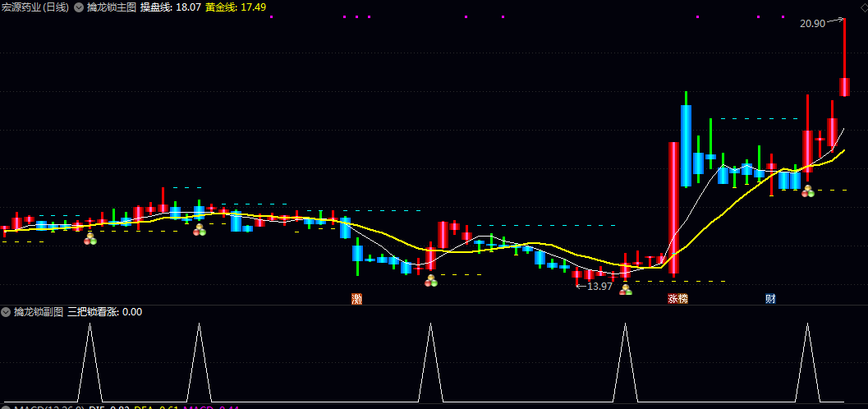Image resolution: width=868 pixels, height=409 pixels.
Task: Select the 三把锁看涨: 0.00 value label
Action: (104, 312)
